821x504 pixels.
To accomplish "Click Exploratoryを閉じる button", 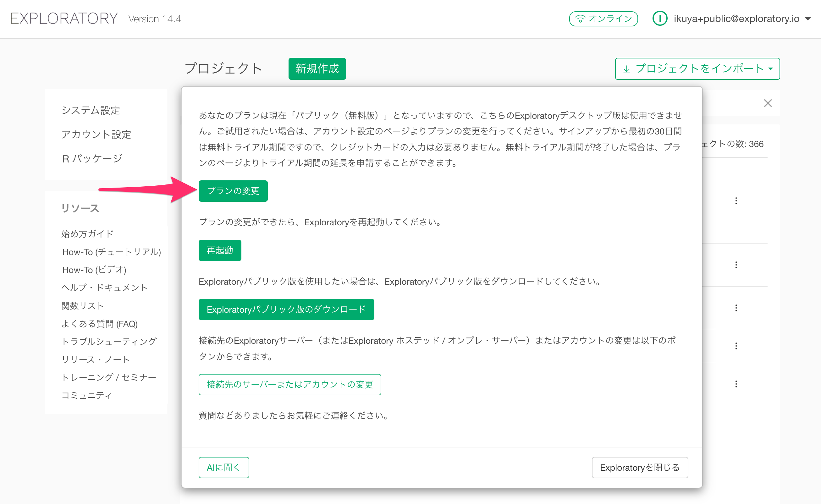I will 639,467.
